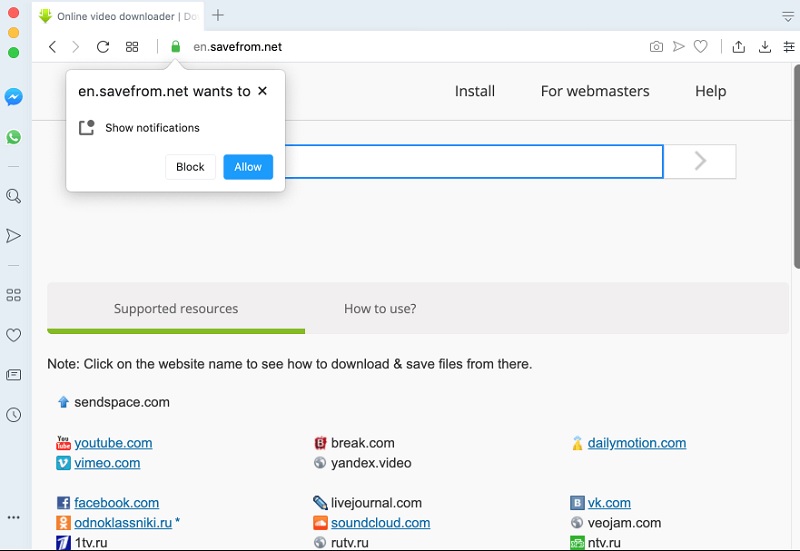
Task: Click the break.com entry
Action: [x=363, y=443]
